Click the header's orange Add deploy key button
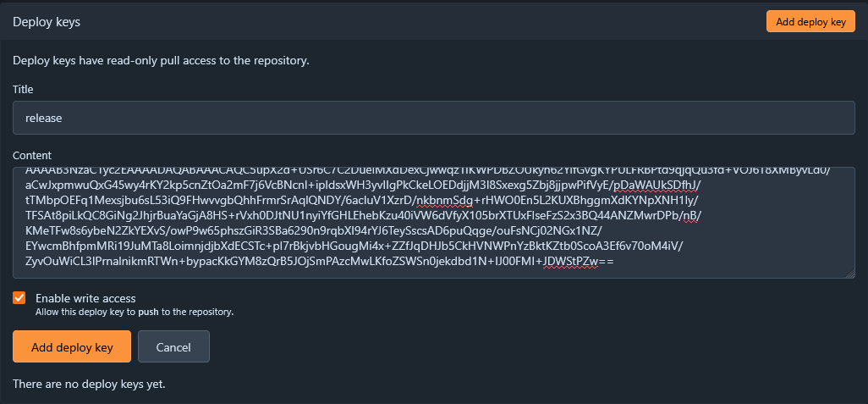This screenshot has width=868, height=404. click(810, 22)
